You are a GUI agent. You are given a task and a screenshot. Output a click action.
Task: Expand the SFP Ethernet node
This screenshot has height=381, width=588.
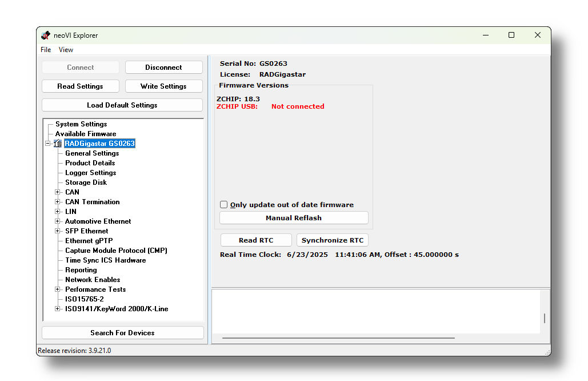(x=57, y=231)
